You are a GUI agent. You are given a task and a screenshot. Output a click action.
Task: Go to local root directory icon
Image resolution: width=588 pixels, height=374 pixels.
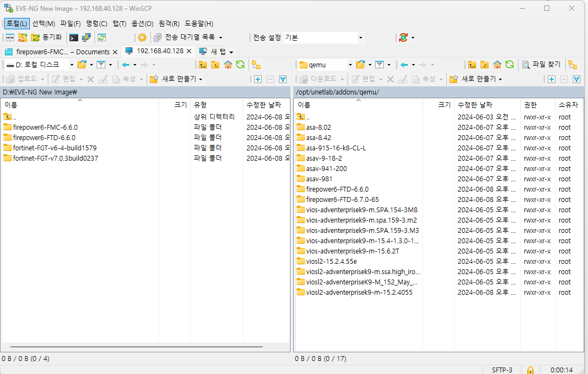click(215, 65)
